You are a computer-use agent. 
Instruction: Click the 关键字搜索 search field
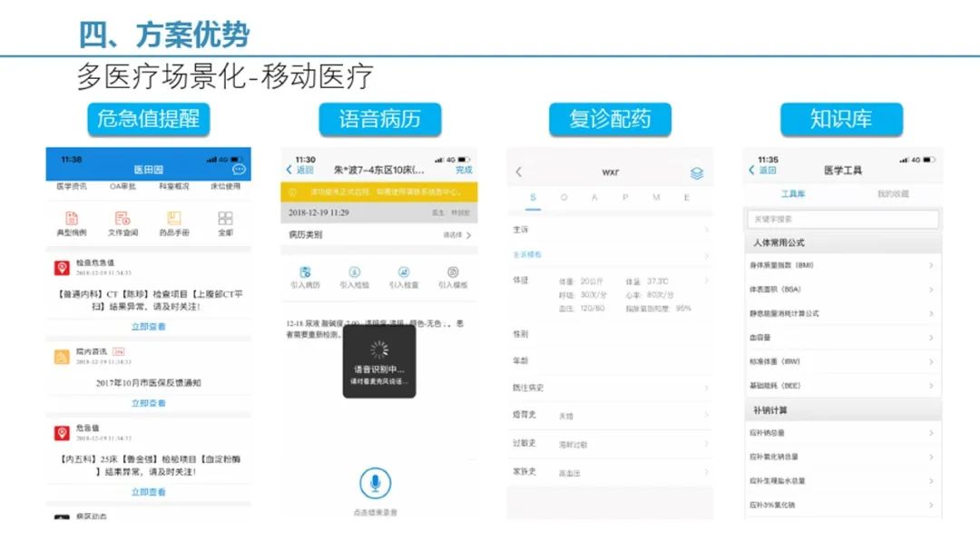[843, 219]
